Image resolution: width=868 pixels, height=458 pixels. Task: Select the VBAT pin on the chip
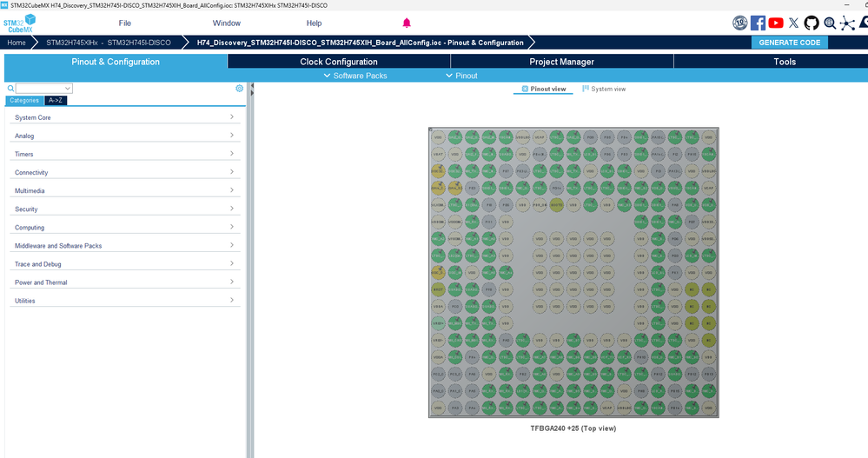[x=438, y=154]
